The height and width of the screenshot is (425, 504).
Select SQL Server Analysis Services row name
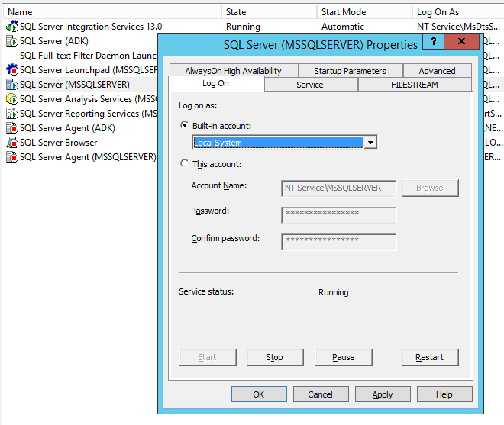point(89,99)
